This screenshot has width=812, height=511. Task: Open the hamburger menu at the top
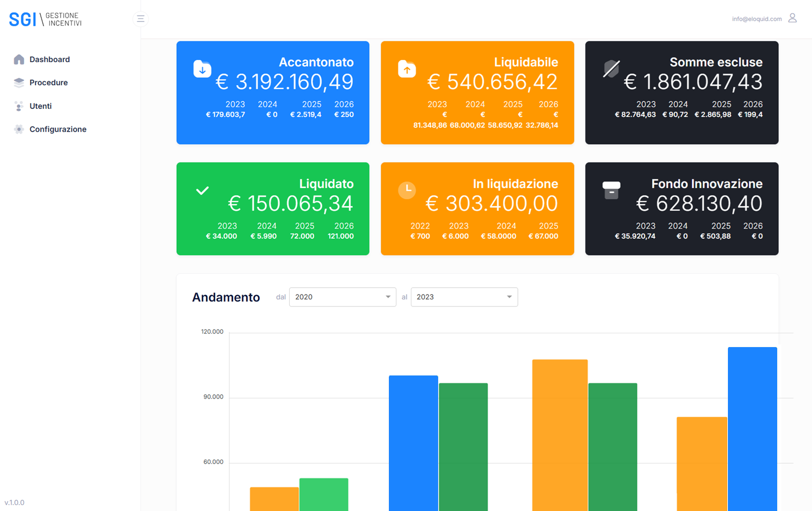[x=140, y=18]
